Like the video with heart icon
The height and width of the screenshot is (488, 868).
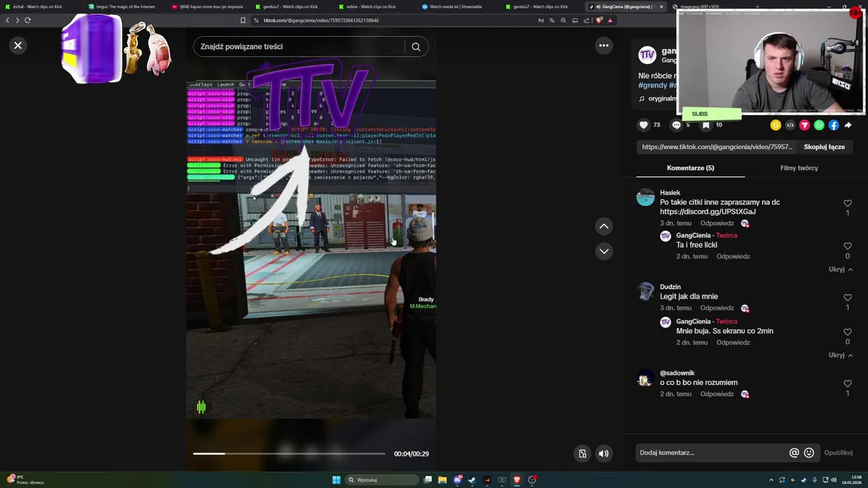(x=644, y=125)
